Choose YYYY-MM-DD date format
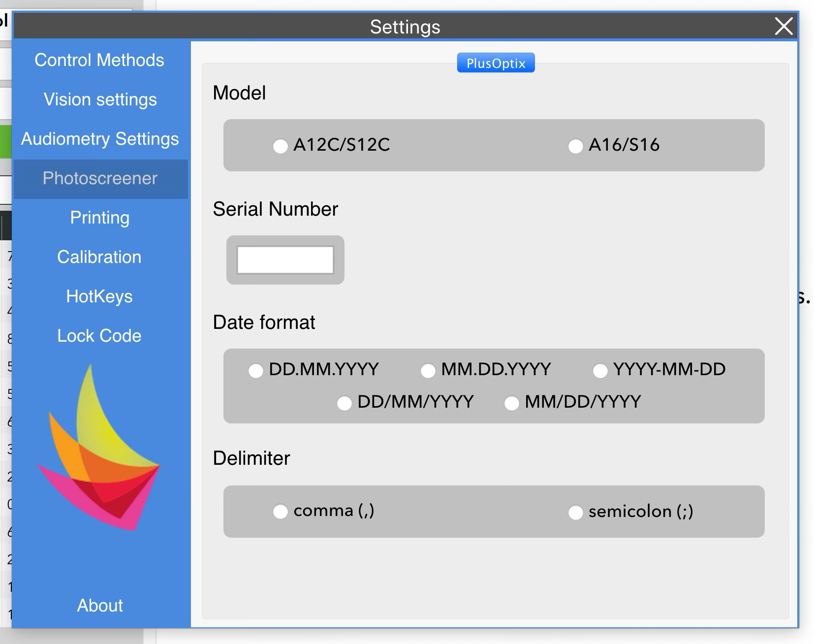Screen dimensions: 814x644 600,370
